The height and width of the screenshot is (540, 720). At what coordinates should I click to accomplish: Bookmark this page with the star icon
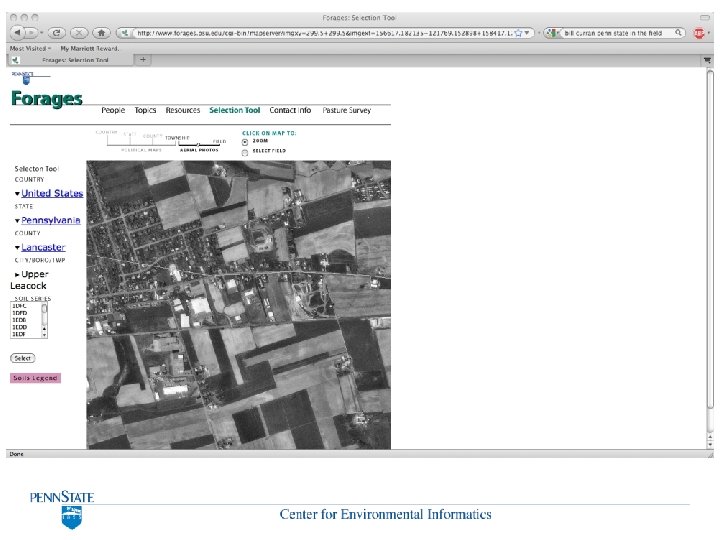(x=519, y=33)
